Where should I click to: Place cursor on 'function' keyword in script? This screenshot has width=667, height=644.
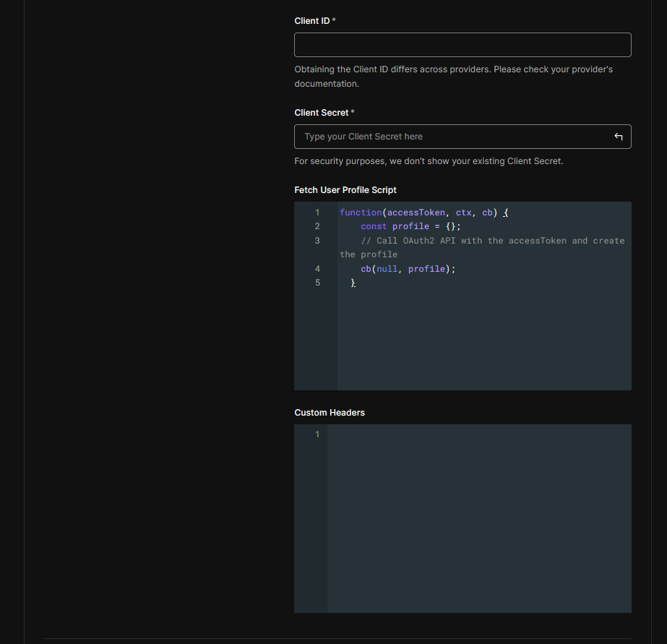(x=360, y=212)
